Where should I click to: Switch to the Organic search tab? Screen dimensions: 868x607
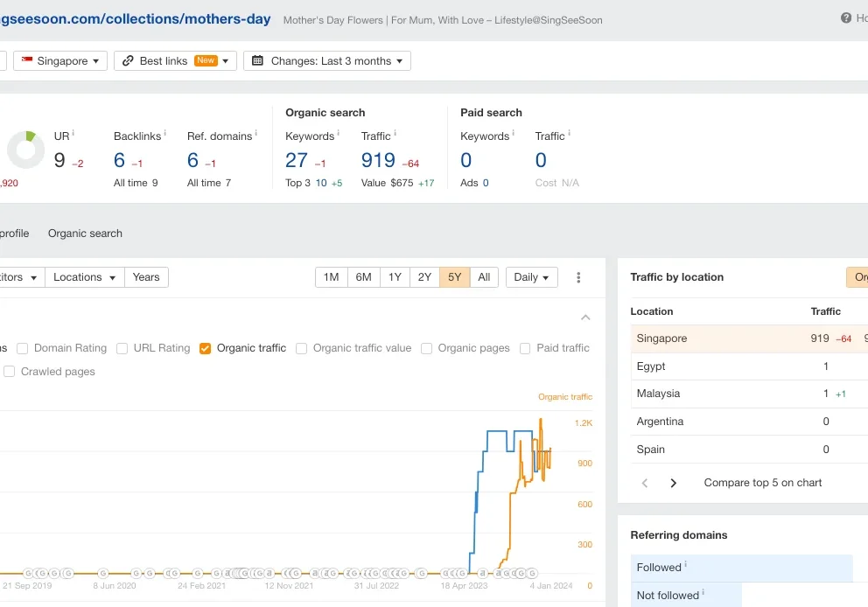(x=85, y=234)
